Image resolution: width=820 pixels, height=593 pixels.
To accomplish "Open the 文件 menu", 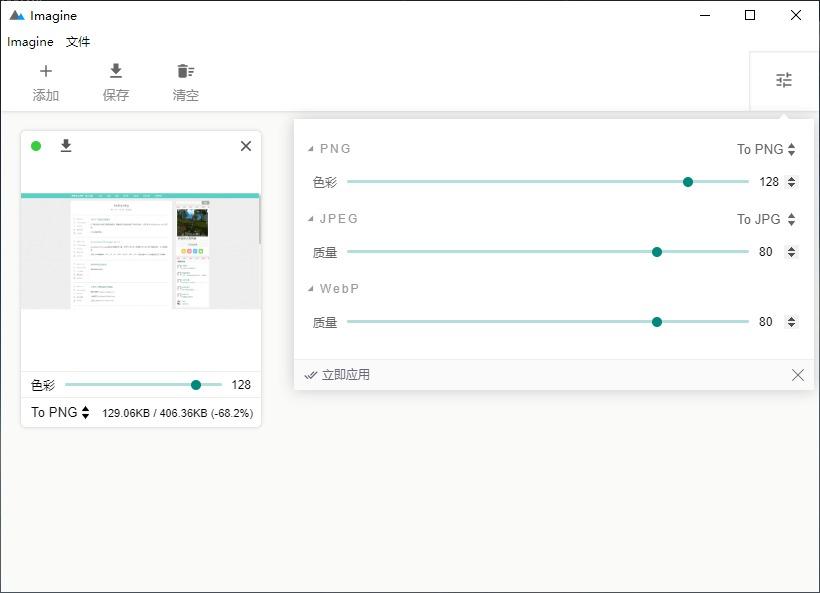I will click(x=78, y=42).
